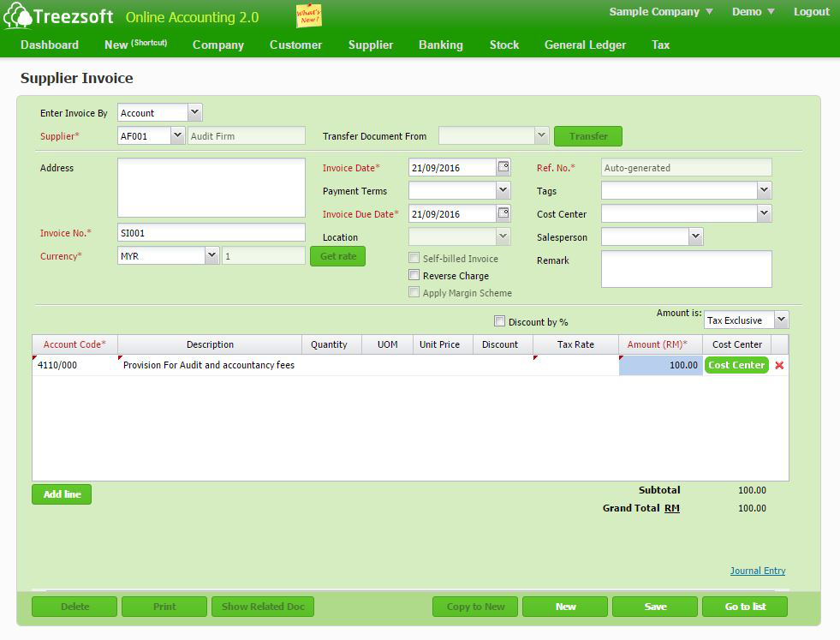Open the Location dropdown
Image resolution: width=840 pixels, height=640 pixels.
pos(503,236)
